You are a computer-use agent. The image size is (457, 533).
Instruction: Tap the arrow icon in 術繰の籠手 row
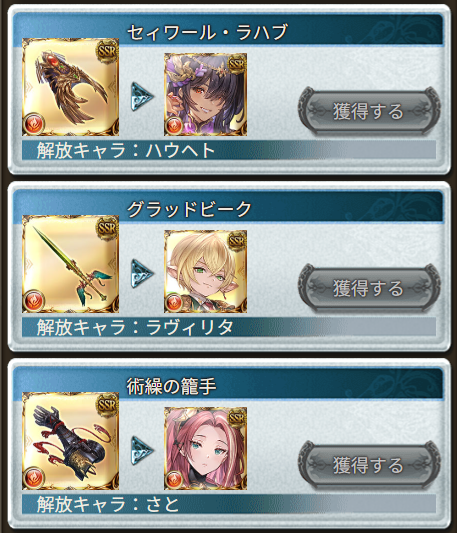point(142,451)
